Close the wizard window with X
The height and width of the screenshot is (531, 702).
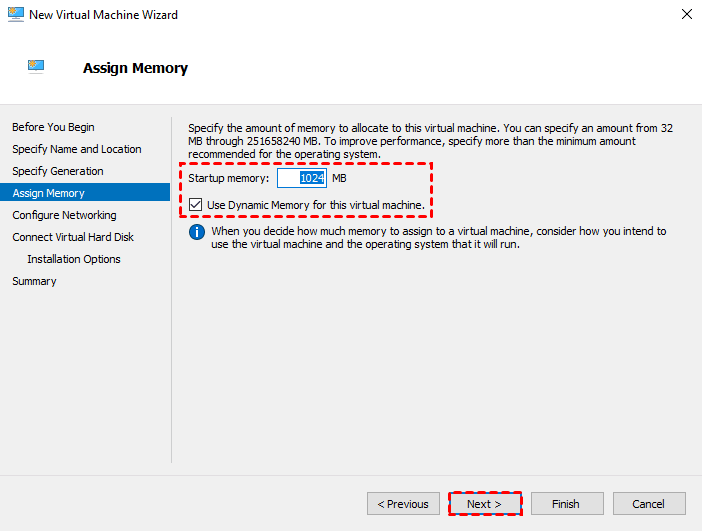[687, 14]
